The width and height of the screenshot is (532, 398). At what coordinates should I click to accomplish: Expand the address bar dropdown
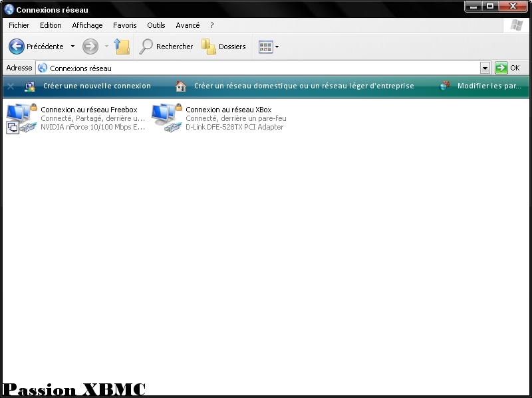tap(485, 68)
